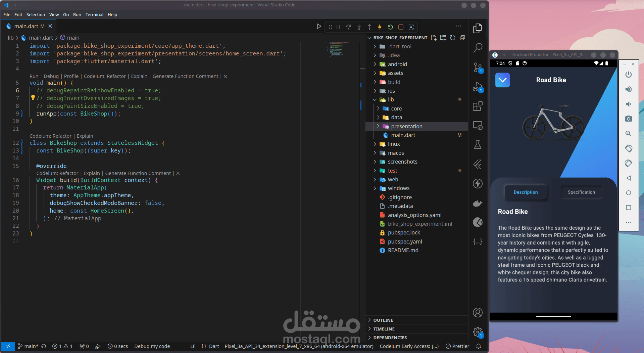
Task: Create a new folder in Explorer
Action: click(443, 38)
